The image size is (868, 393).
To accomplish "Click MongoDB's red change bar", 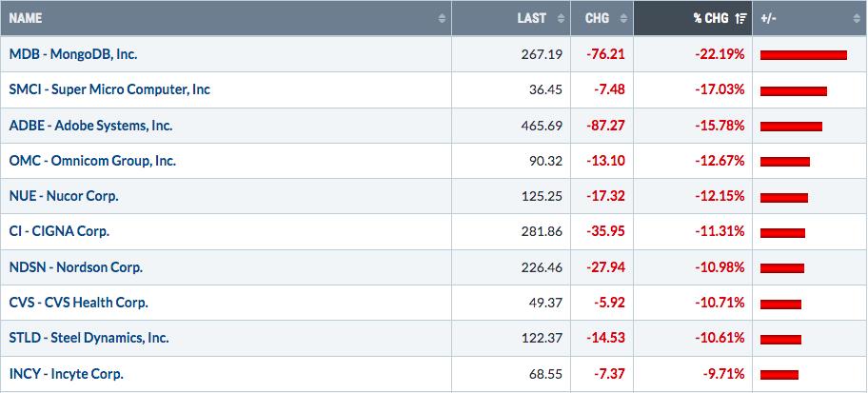I will pos(803,55).
